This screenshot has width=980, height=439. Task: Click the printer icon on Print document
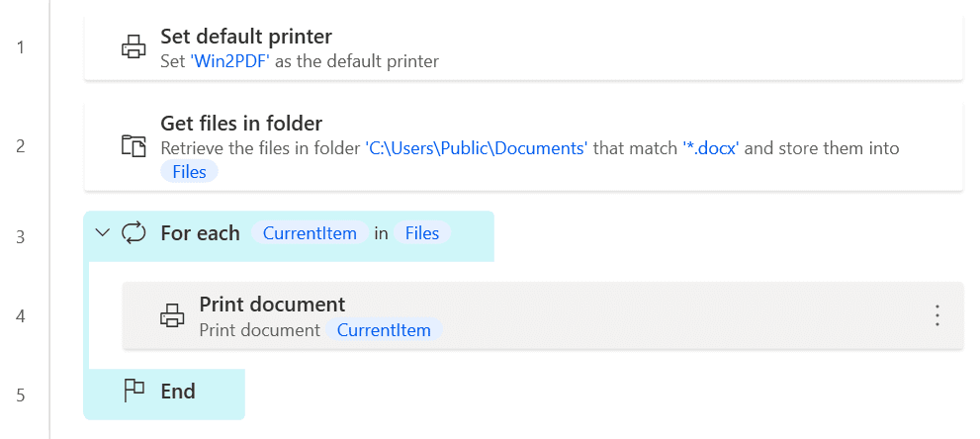point(172,316)
